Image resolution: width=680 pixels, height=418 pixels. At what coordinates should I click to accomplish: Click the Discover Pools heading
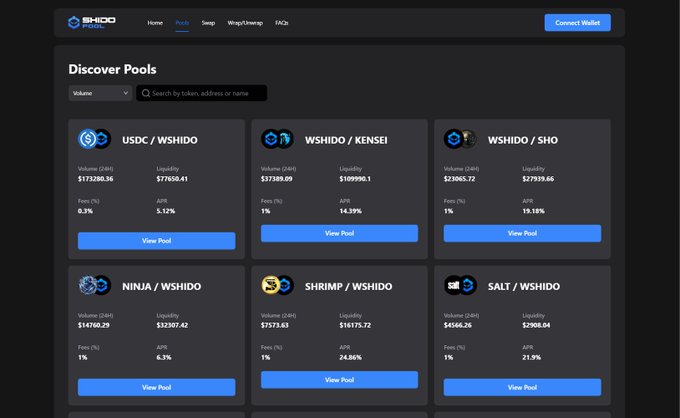[112, 69]
